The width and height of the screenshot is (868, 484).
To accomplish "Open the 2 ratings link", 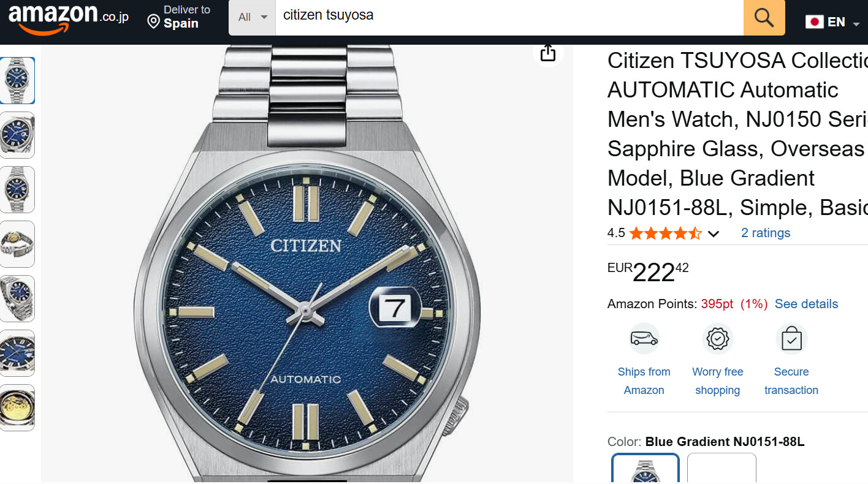I will coord(765,233).
